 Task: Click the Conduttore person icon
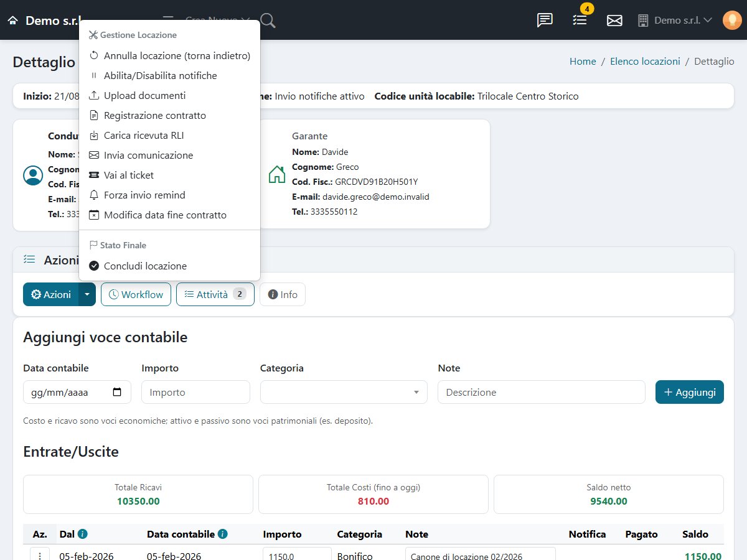[x=32, y=175]
